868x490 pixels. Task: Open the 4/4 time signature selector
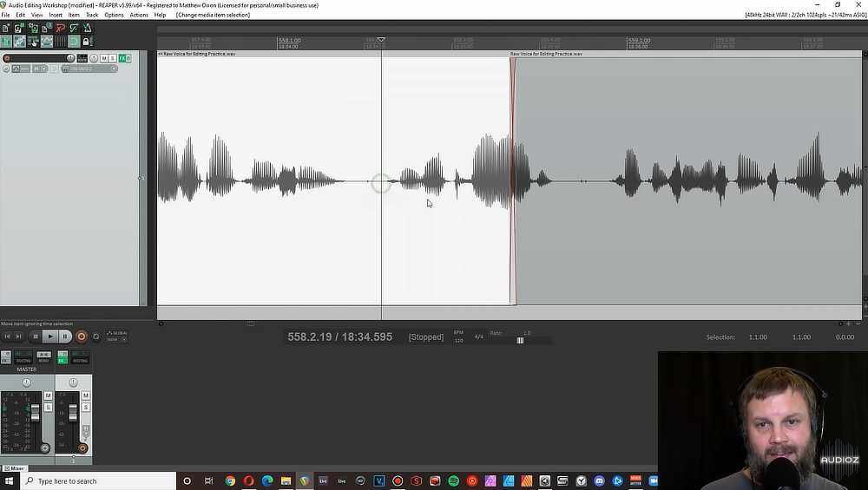click(x=479, y=336)
